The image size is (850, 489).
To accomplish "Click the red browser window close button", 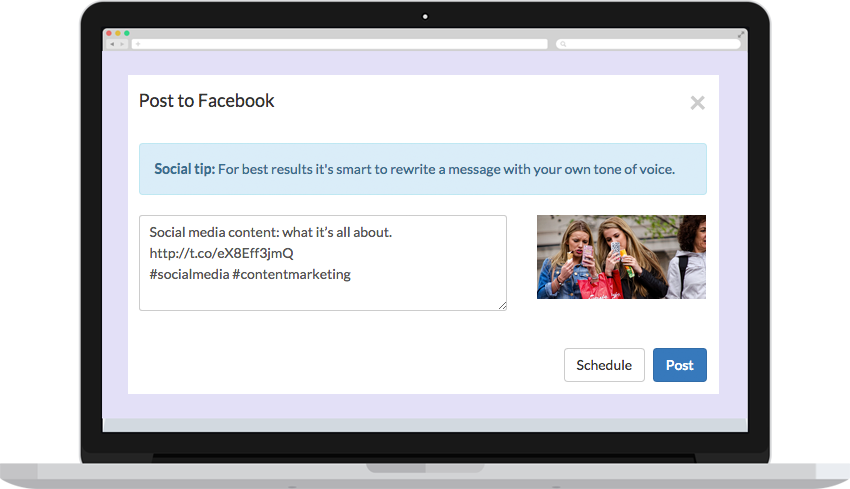I will pyautogui.click(x=109, y=34).
